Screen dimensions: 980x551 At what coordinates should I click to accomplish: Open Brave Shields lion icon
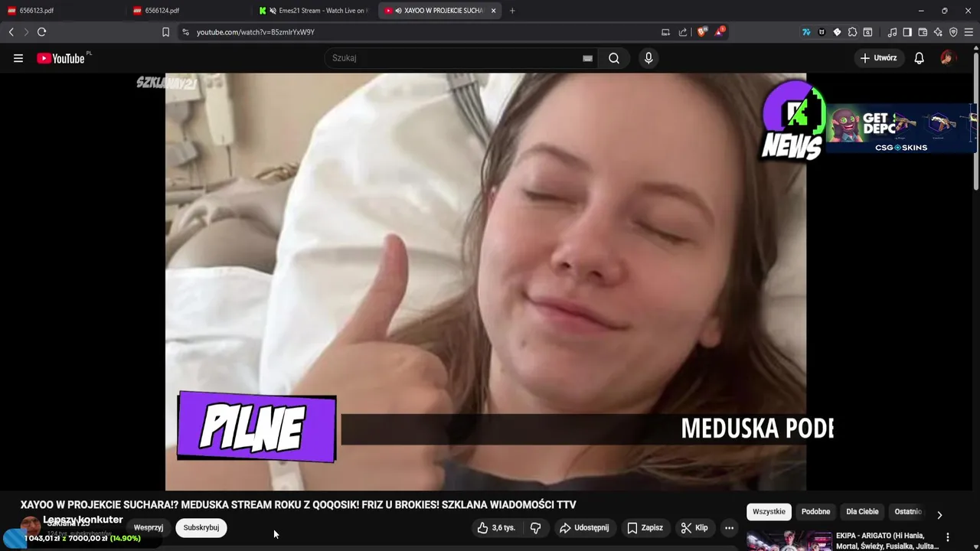[702, 32]
